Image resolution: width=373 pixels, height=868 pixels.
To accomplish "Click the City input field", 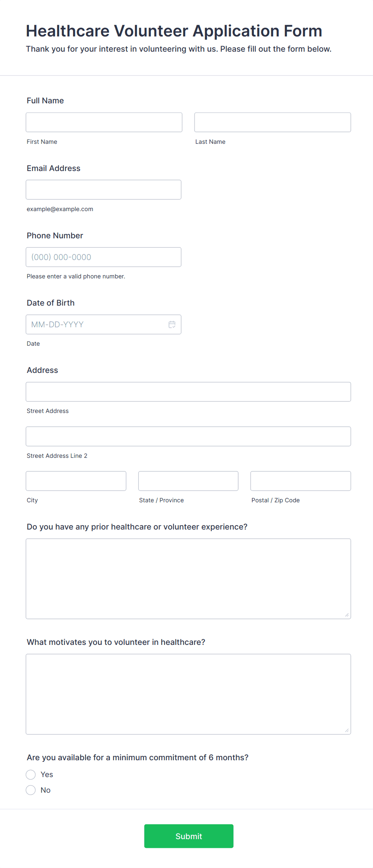I will click(x=76, y=481).
